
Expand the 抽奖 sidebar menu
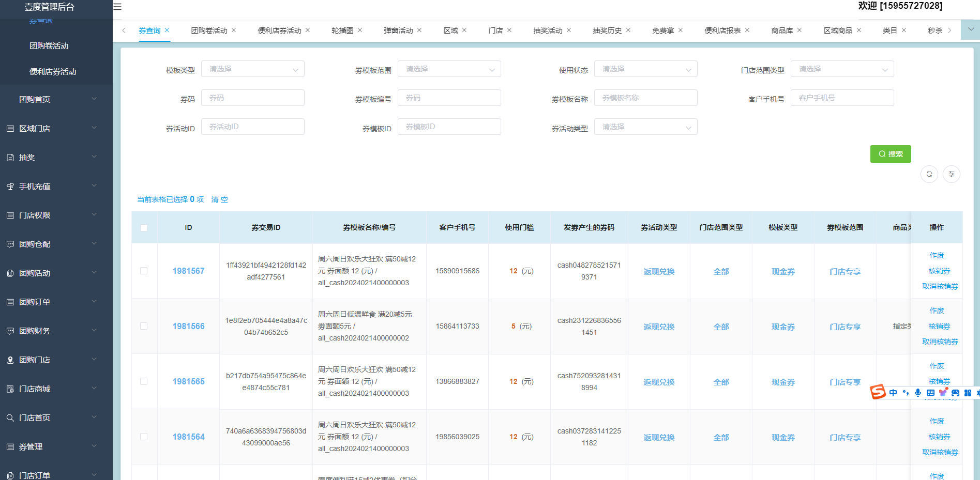coord(56,157)
